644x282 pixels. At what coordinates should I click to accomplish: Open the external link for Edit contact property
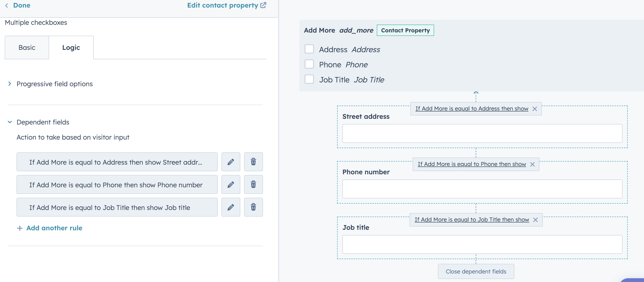click(x=263, y=5)
